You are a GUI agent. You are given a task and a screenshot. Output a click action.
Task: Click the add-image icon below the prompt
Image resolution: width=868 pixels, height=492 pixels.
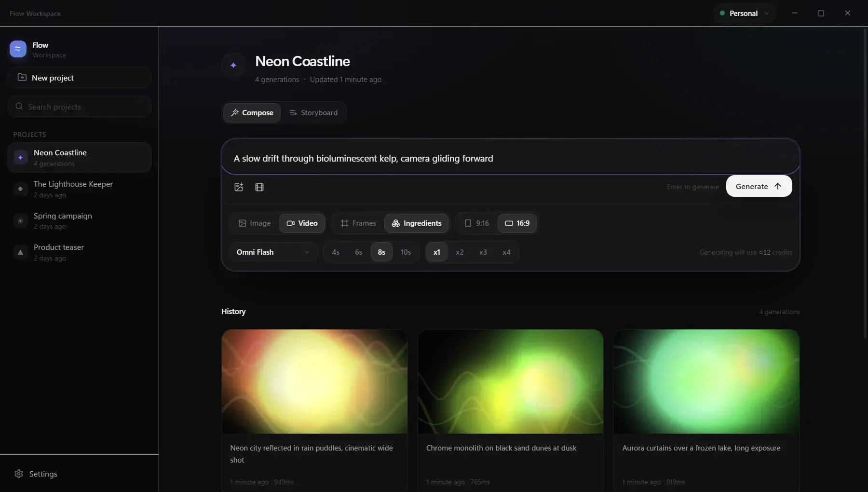[239, 187]
